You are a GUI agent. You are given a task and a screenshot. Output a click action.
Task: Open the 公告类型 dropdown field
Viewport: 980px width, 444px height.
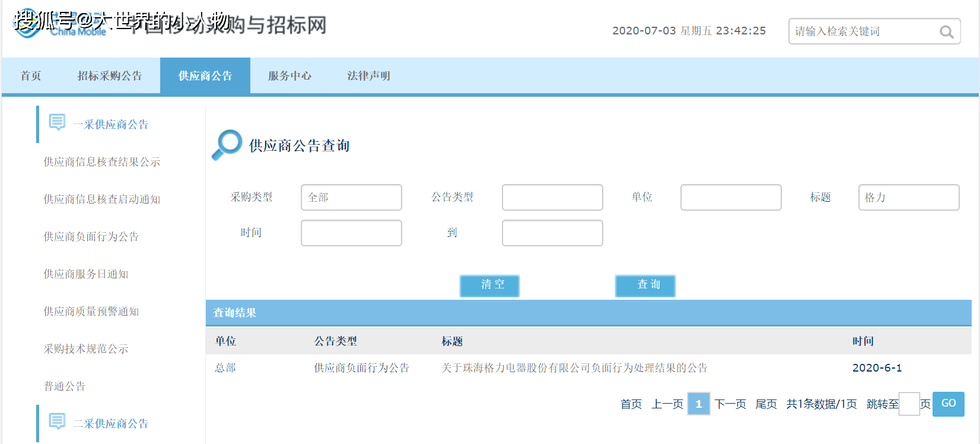tap(552, 197)
